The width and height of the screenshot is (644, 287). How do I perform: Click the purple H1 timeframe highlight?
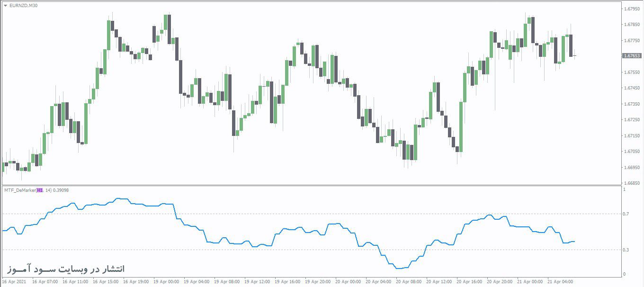40,190
